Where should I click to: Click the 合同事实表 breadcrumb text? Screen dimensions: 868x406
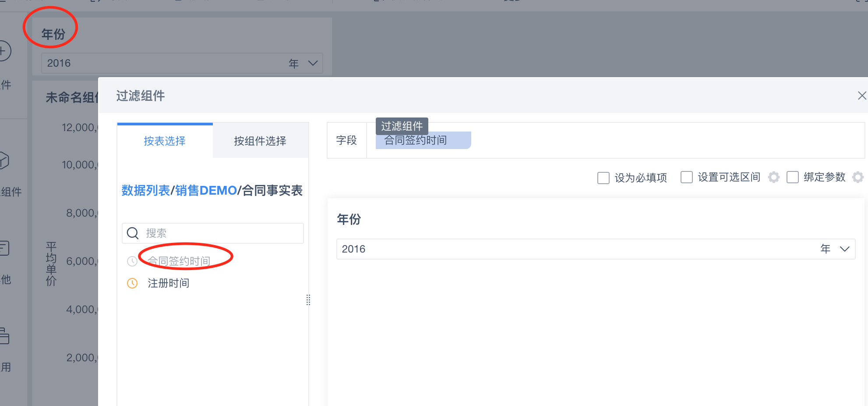tap(272, 190)
